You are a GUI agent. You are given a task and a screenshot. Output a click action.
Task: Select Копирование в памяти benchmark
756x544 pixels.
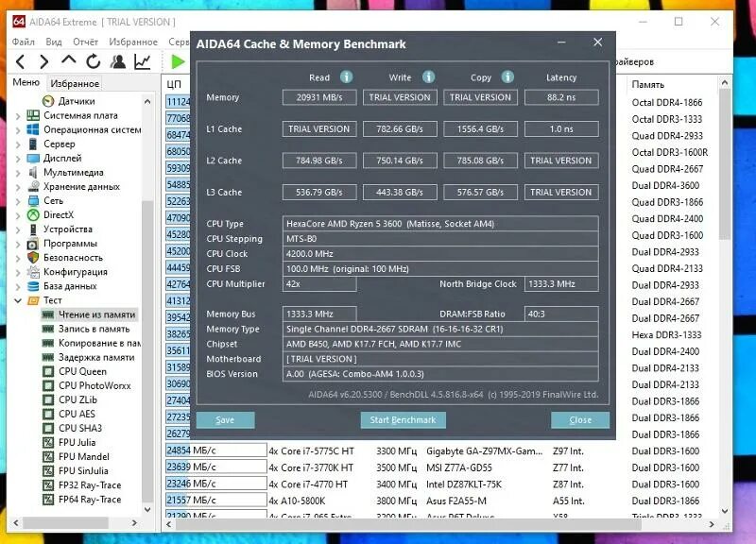coord(99,343)
